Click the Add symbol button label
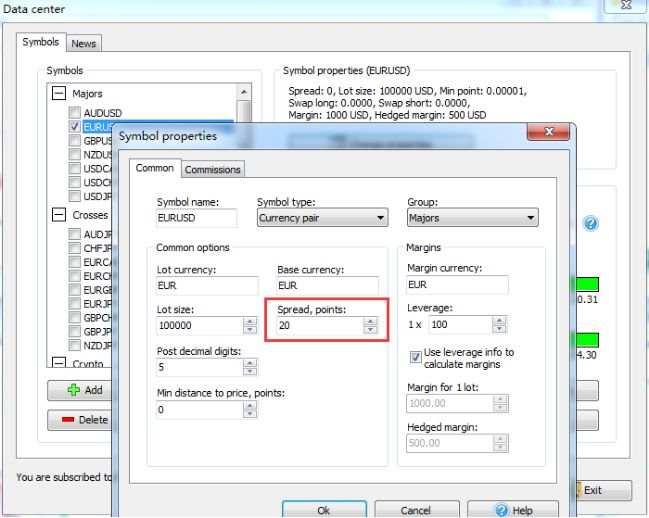 94,390
